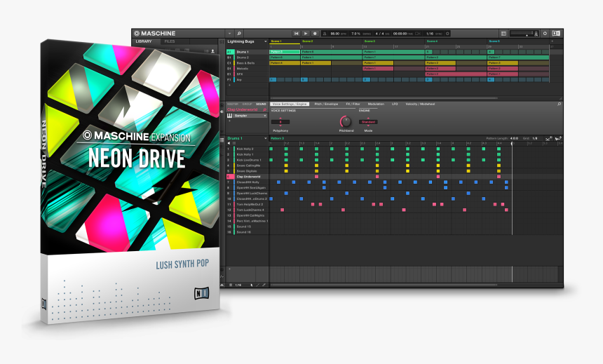
Task: Click the 4/4 time signature field
Action: (379, 34)
